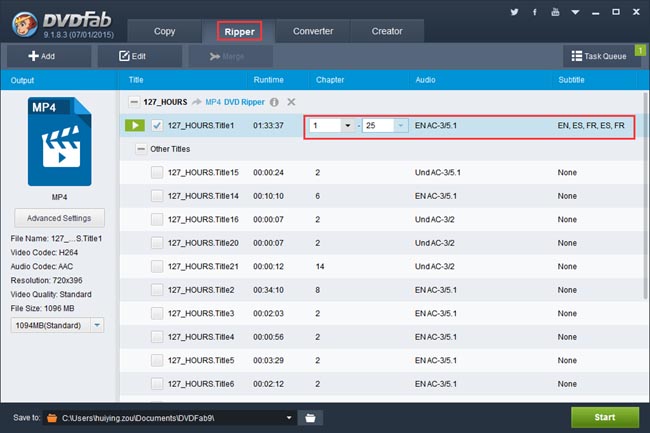The image size is (650, 433).
Task: Open the Twitter link icon
Action: (514, 12)
